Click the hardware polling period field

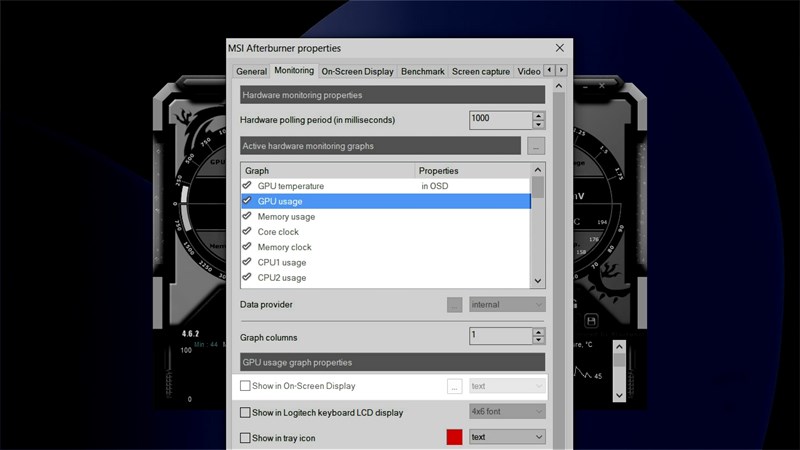[500, 119]
